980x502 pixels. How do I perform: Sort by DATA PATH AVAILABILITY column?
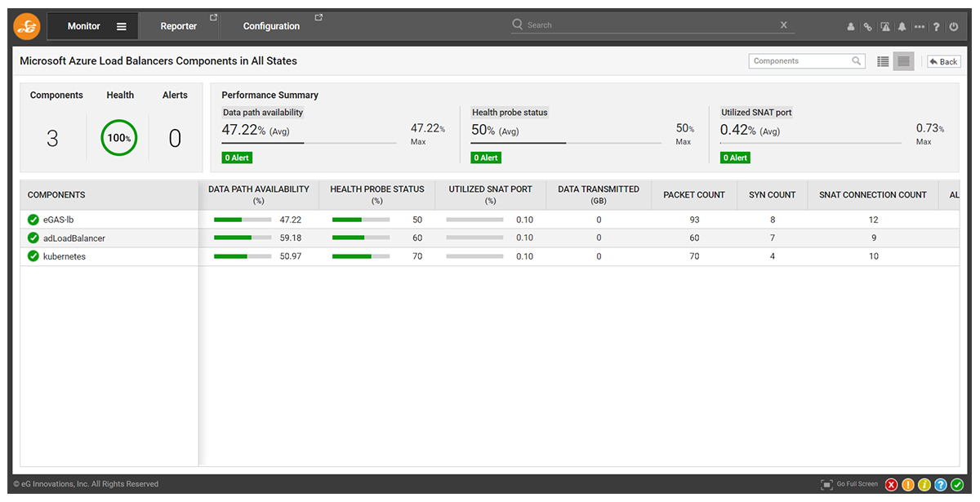259,194
